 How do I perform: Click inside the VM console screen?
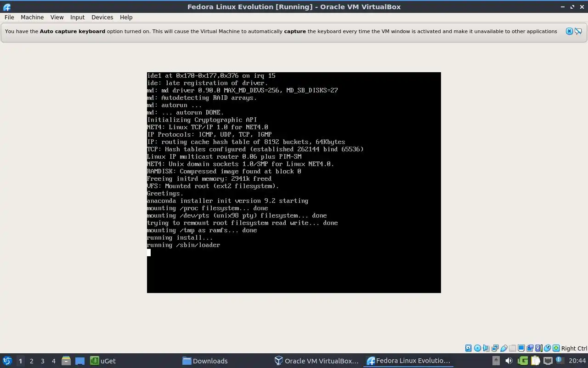coord(294,182)
